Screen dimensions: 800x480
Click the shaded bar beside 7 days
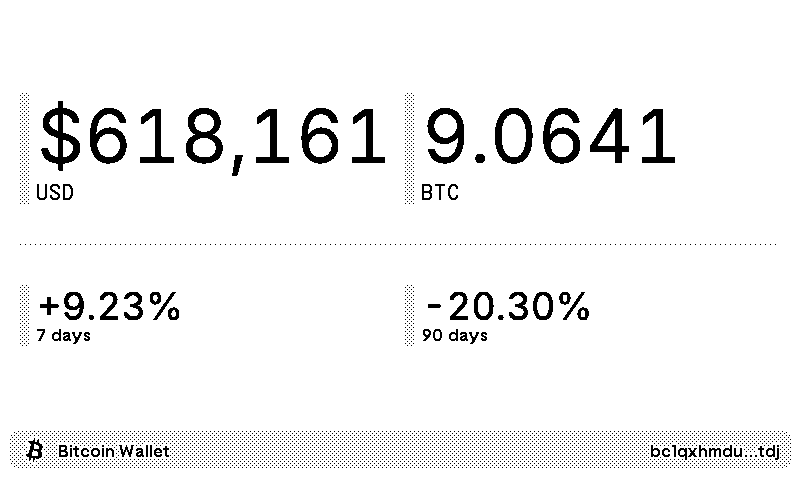[x=25, y=315]
